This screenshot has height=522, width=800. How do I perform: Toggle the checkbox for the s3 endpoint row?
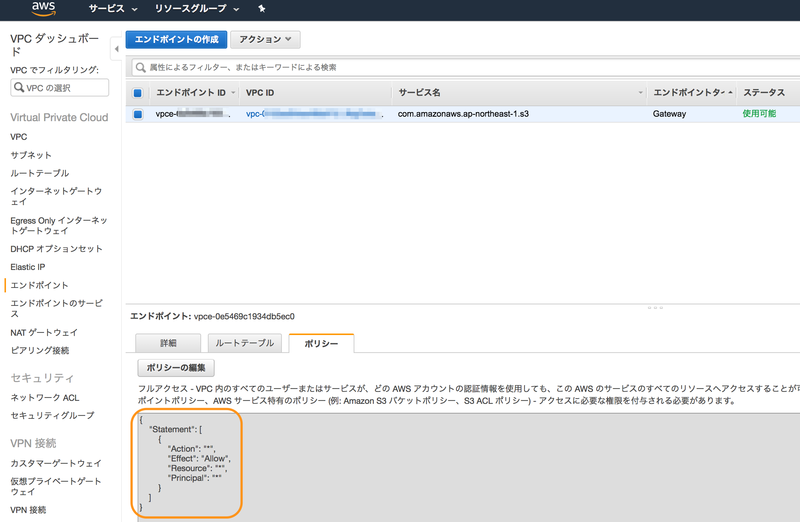(138, 114)
